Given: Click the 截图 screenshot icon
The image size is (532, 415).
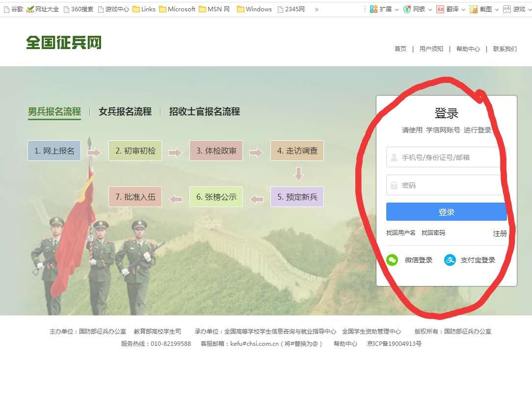Looking at the screenshot, I should click(x=474, y=9).
